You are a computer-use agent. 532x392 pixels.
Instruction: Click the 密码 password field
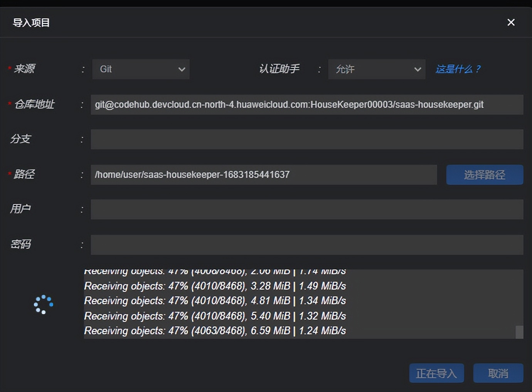tap(306, 245)
